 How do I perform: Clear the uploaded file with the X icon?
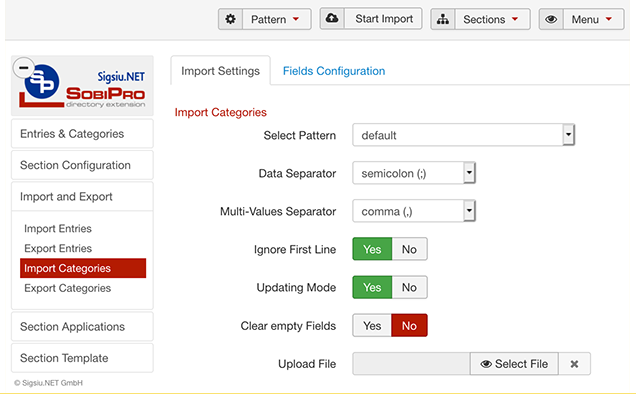pos(574,364)
